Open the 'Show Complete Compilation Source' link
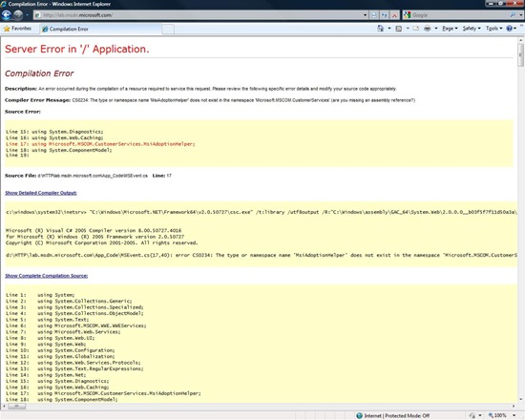 coord(47,276)
